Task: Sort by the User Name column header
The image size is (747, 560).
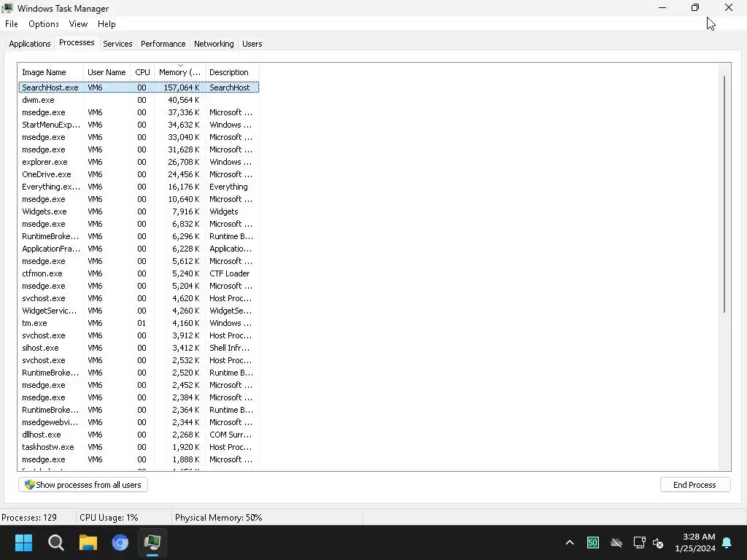Action: (x=107, y=72)
